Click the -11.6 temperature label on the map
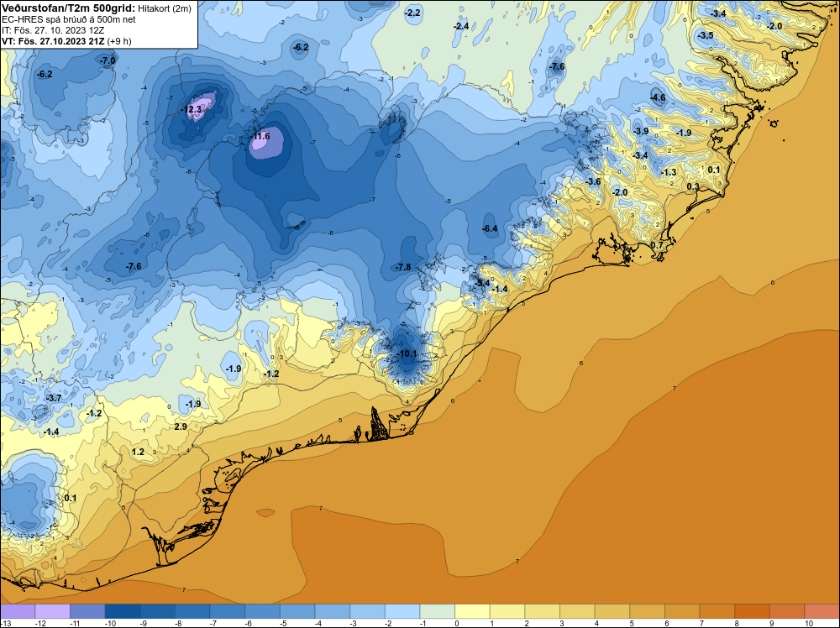The image size is (840, 628). [260, 136]
